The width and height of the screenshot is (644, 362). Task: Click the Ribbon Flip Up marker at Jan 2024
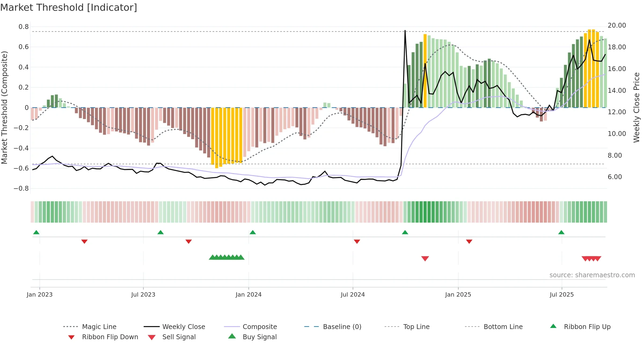[x=253, y=232]
